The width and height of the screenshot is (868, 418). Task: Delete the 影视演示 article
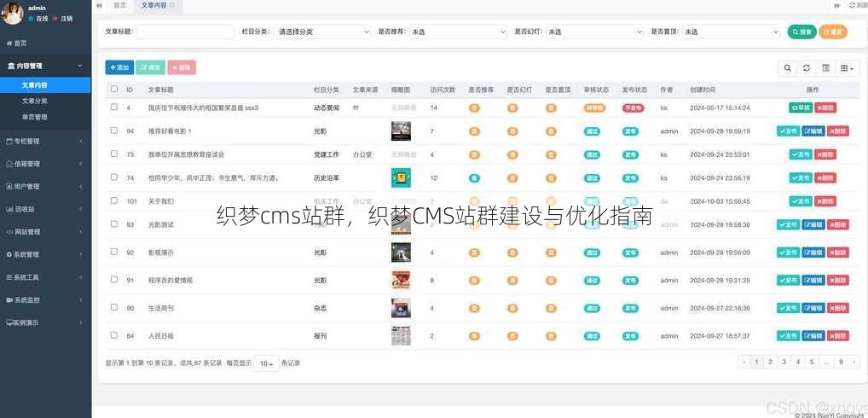coord(838,253)
